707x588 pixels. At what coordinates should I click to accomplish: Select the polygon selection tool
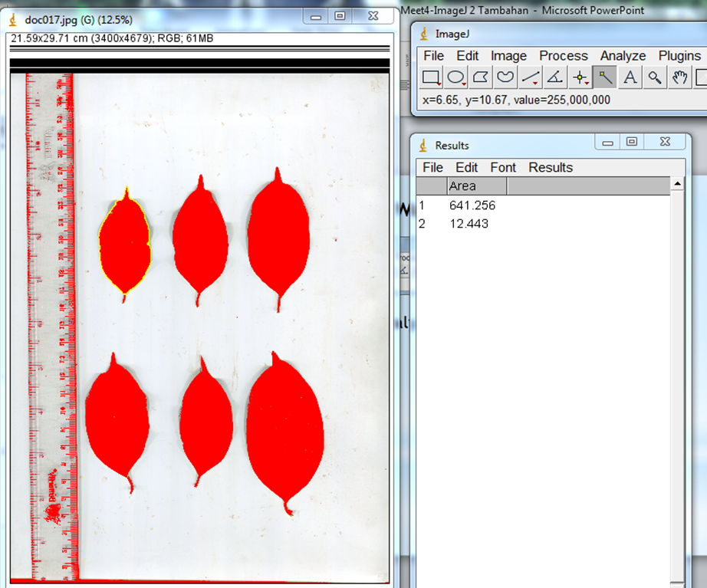pos(478,77)
